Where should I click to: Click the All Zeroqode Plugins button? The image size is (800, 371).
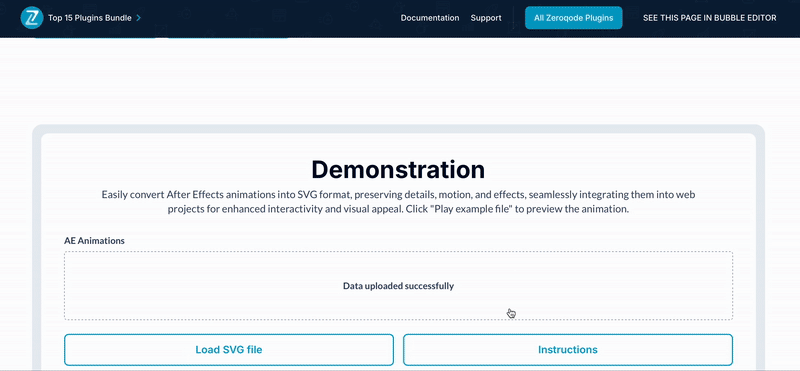573,18
